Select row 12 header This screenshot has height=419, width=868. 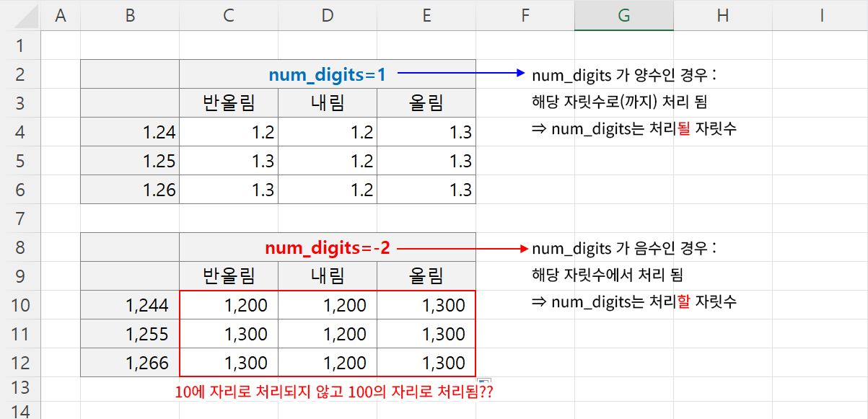(x=20, y=363)
